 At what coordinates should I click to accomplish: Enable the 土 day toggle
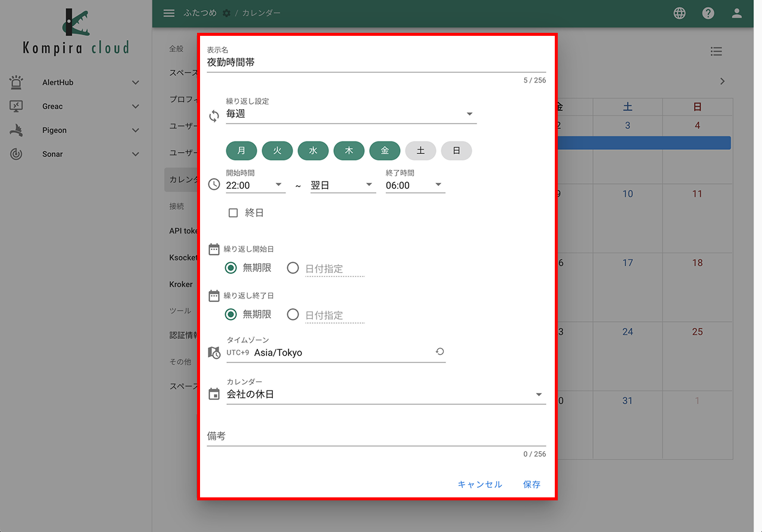[x=420, y=150]
